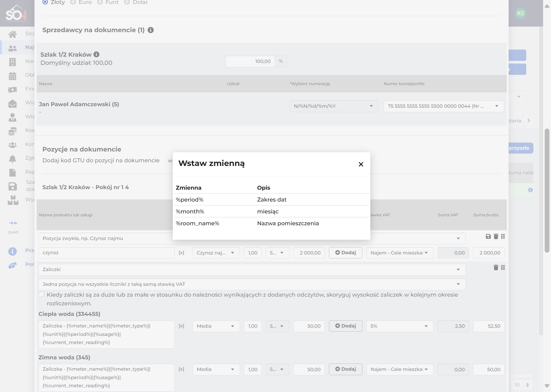
Task: Click the home icon in the sidebar
Action: [x=12, y=34]
